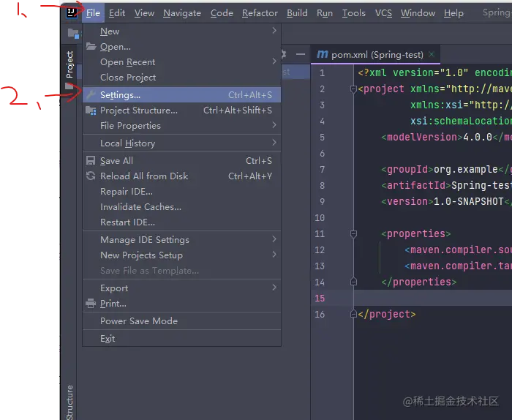This screenshot has height=420, width=512.
Task: Click the Print printer icon
Action: coord(91,304)
